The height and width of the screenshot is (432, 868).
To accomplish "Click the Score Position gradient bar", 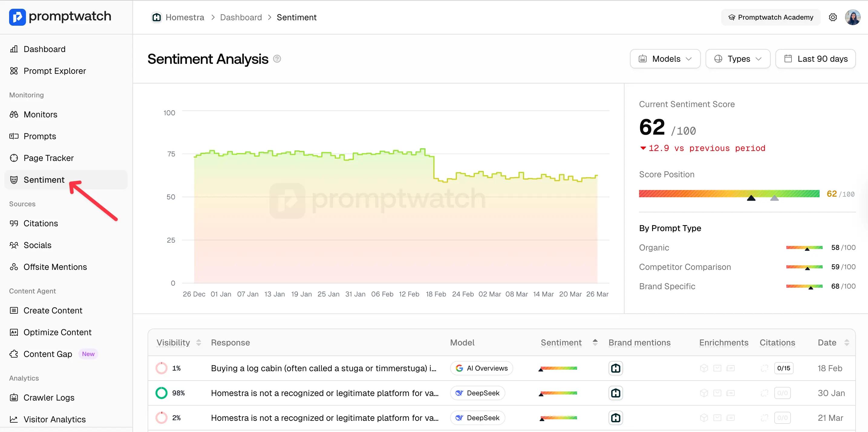I will (x=729, y=194).
